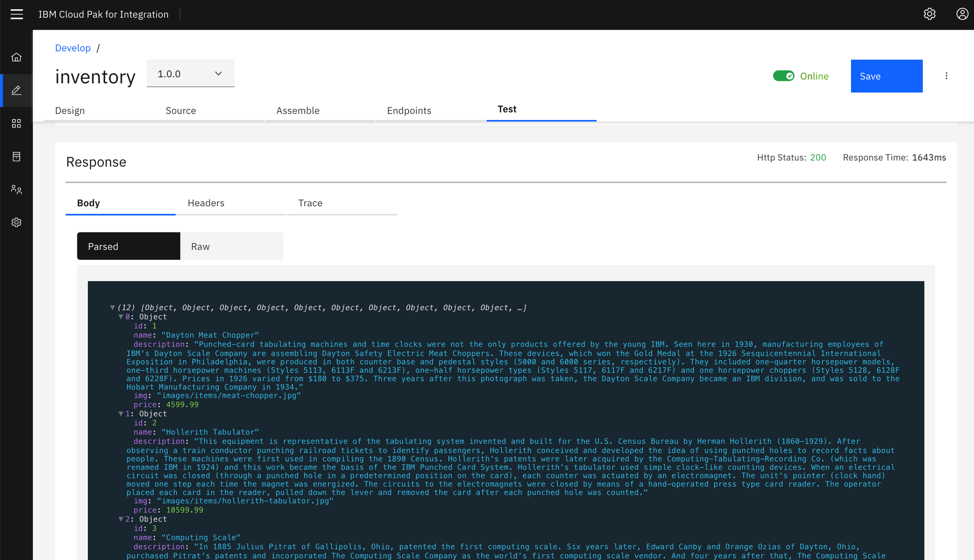The height and width of the screenshot is (560, 974).
Task: Click the Response Time 1643ms value
Action: (x=929, y=157)
